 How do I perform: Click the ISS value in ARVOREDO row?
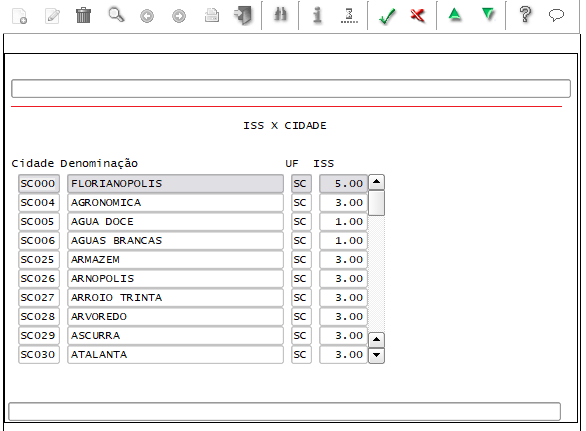coord(343,317)
